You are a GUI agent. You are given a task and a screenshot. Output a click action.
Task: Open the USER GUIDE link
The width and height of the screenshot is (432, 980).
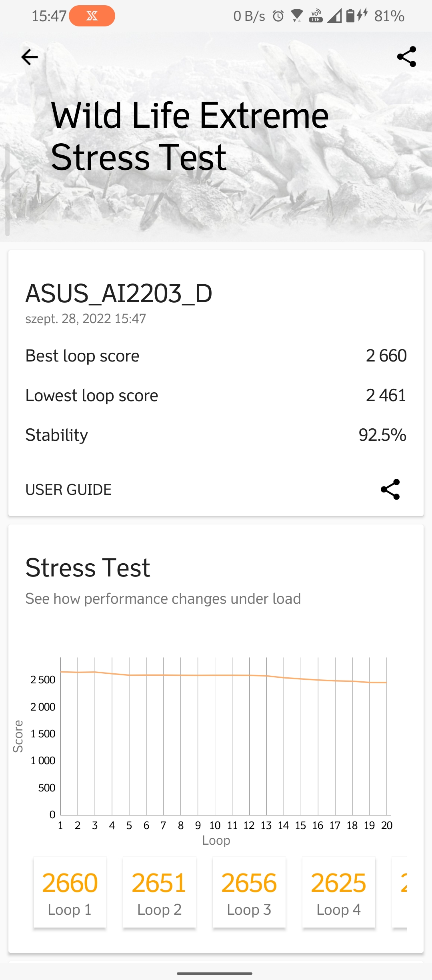click(x=68, y=490)
